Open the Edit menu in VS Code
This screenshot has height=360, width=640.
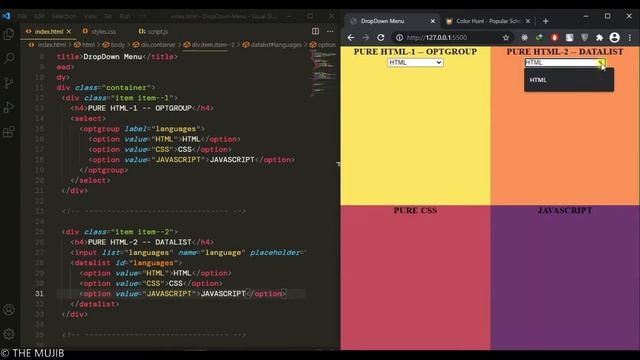39,16
